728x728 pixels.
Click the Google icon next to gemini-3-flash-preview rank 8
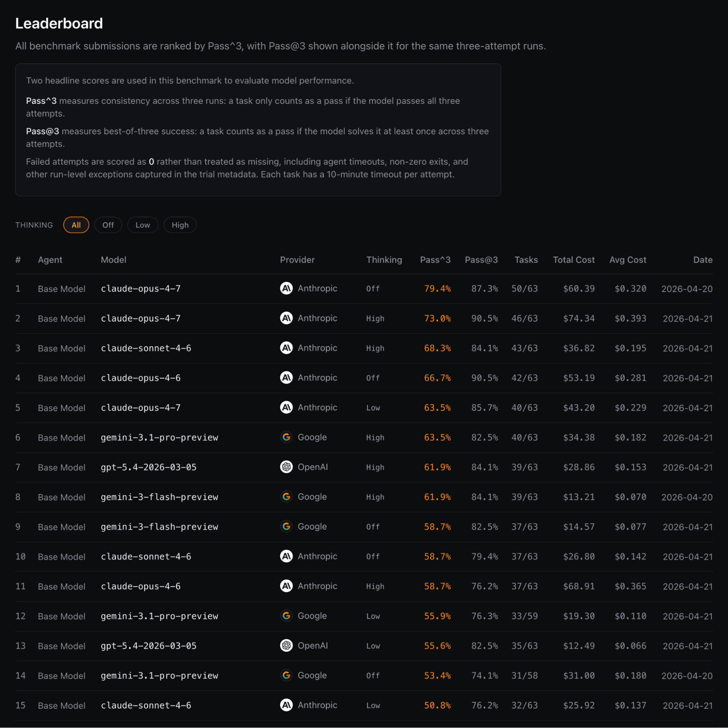(x=286, y=497)
